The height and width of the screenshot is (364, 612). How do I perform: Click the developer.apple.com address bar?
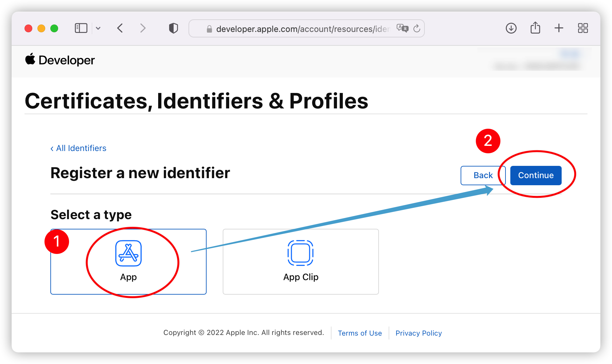[306, 29]
